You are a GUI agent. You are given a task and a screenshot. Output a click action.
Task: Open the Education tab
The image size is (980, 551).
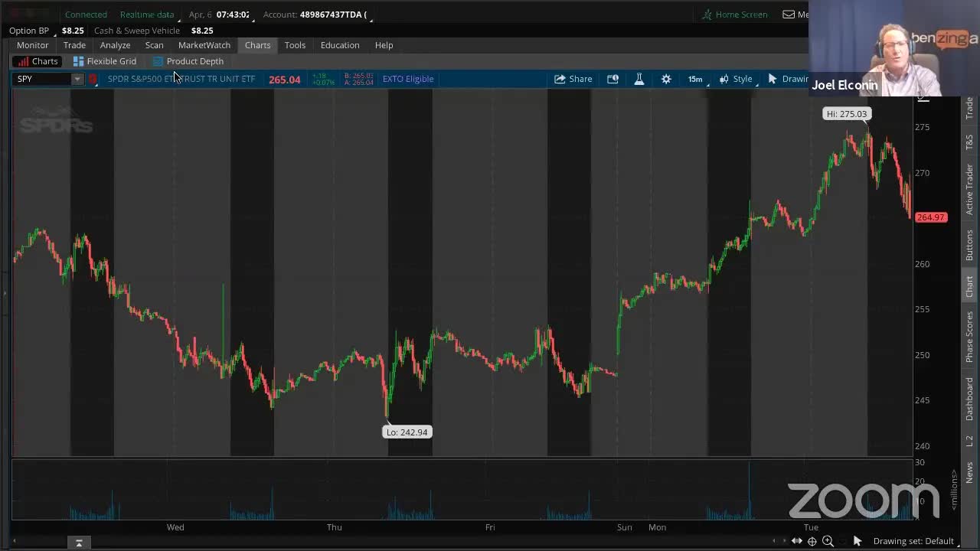[340, 45]
